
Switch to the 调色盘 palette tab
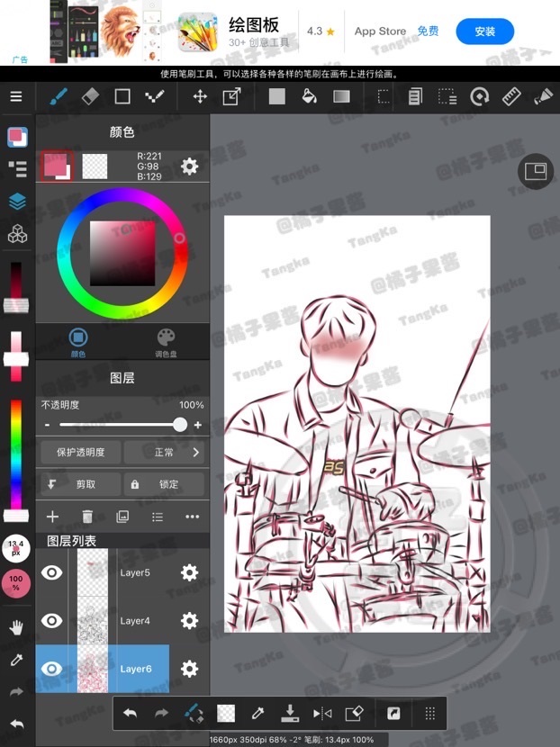[166, 342]
